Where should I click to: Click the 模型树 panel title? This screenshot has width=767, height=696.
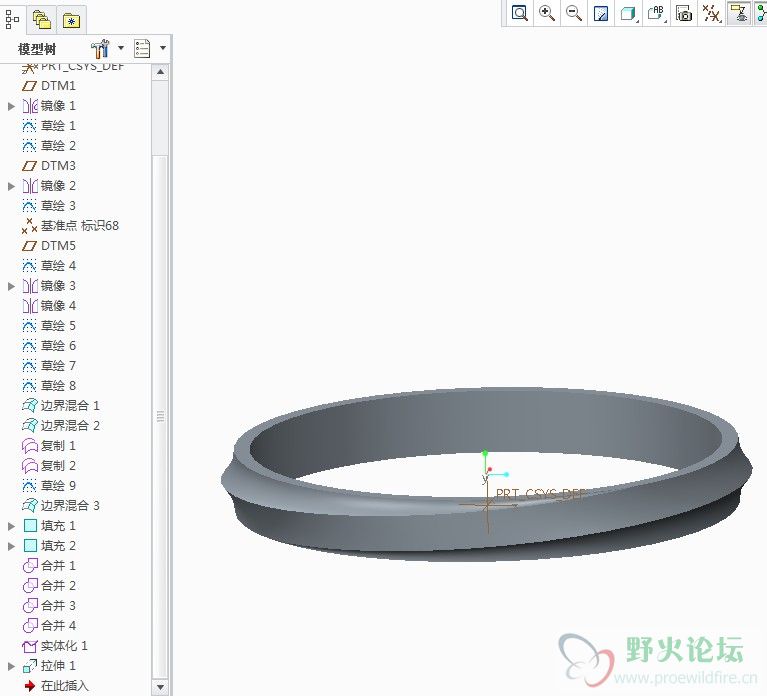point(37,49)
